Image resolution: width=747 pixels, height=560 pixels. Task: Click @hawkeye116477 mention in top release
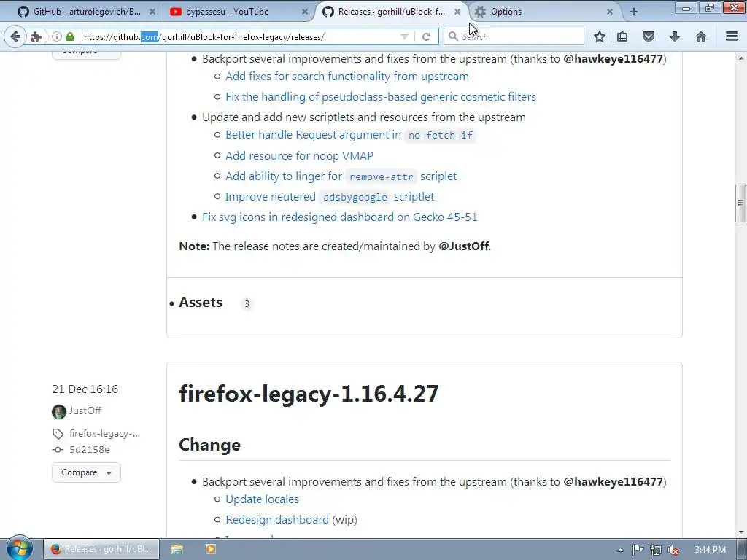tap(613, 59)
